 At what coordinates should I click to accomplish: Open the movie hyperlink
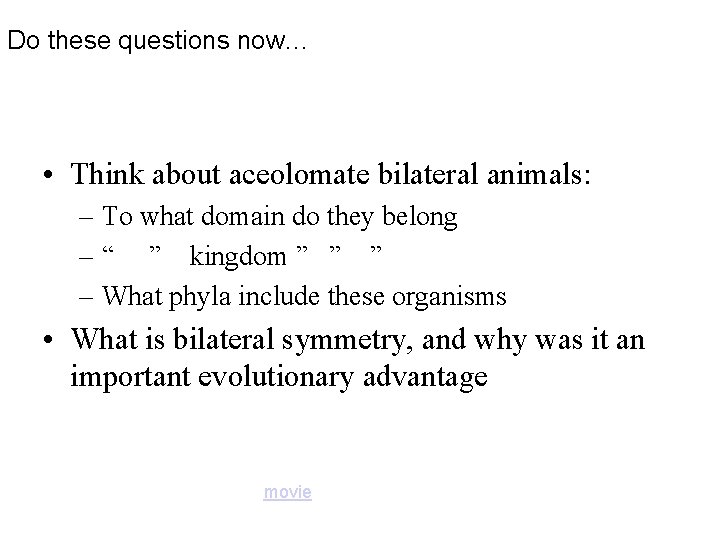pyautogui.click(x=287, y=492)
